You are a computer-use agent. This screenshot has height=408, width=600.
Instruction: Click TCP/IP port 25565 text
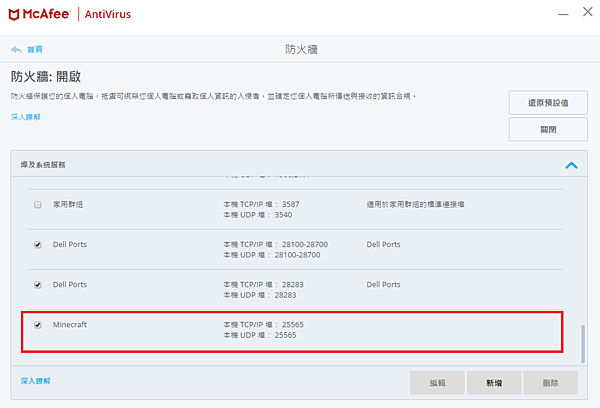(x=263, y=325)
